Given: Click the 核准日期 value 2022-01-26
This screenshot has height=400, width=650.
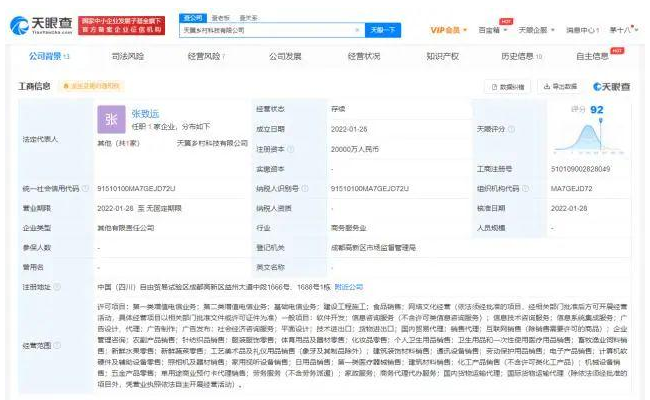Looking at the screenshot, I should pyautogui.click(x=569, y=208).
